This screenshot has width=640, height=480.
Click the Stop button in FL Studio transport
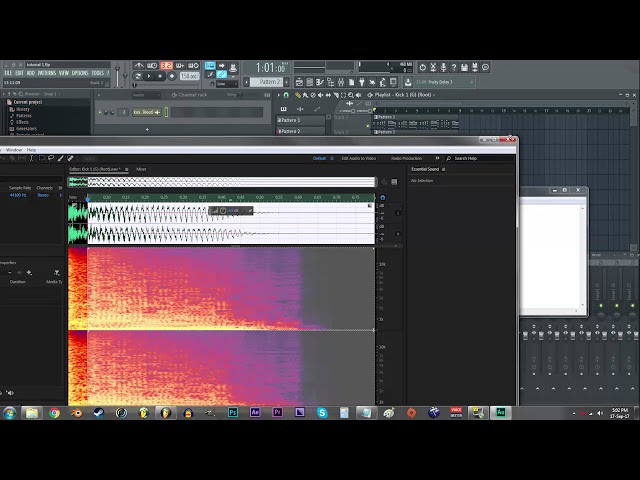pos(160,76)
